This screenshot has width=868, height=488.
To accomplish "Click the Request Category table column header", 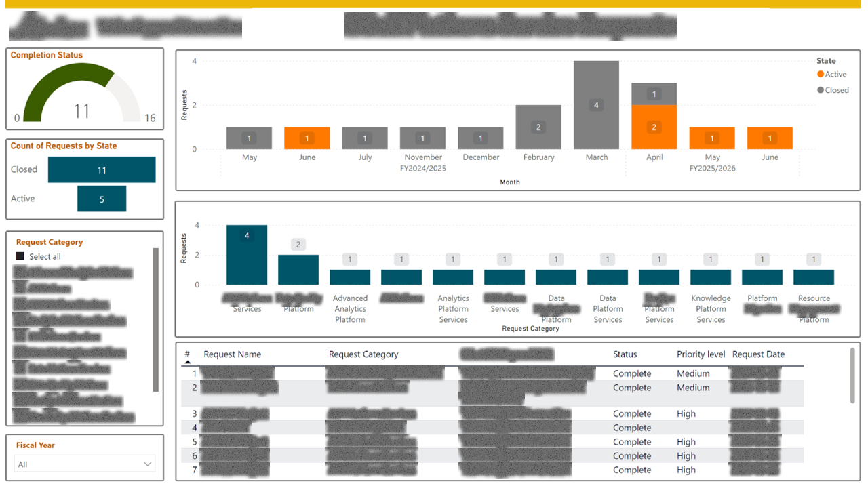I will click(363, 354).
